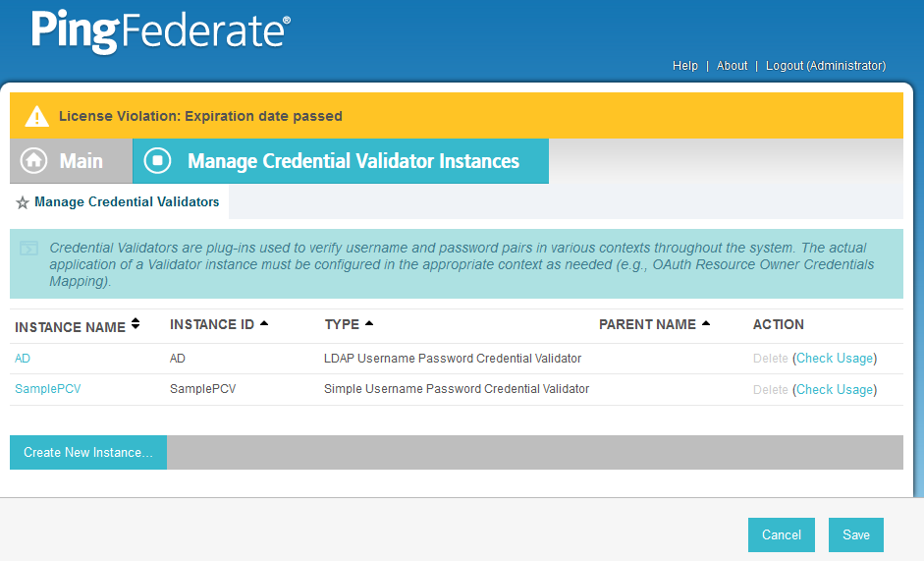Viewport: 924px width, 561px height.
Task: Click the info panel icon in description box
Action: 28,248
